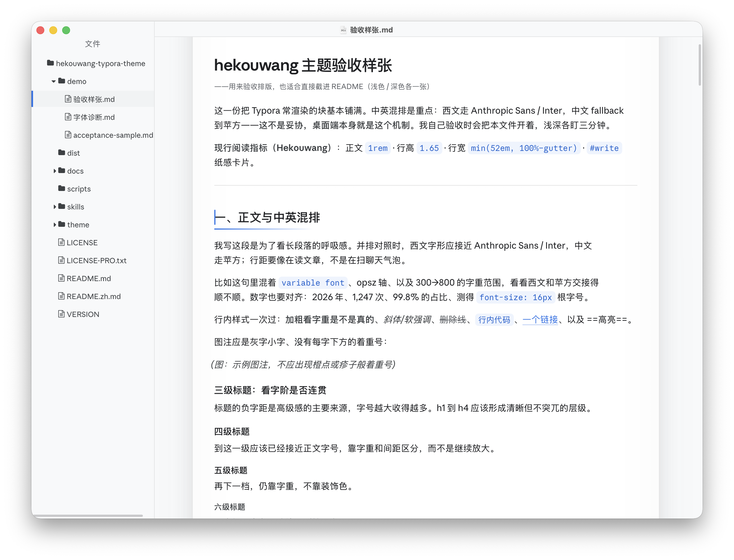This screenshot has width=734, height=560.
Task: Click the bold text 加粗看字重是不是真的
Action: (329, 320)
